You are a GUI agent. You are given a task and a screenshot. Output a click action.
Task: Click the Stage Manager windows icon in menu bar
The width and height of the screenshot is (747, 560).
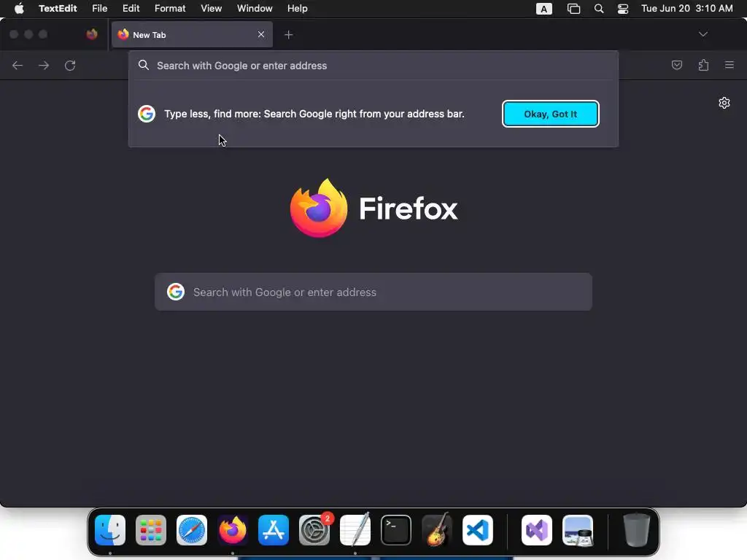(x=573, y=9)
